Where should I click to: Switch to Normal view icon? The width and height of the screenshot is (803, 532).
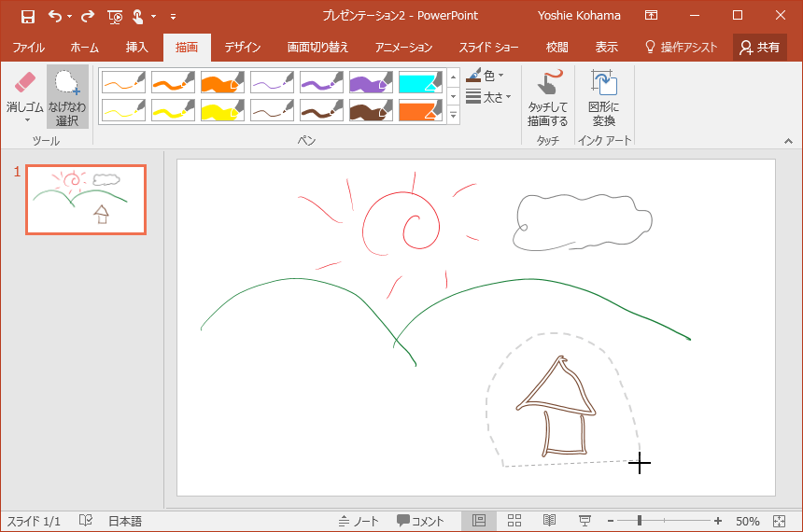coord(479,521)
